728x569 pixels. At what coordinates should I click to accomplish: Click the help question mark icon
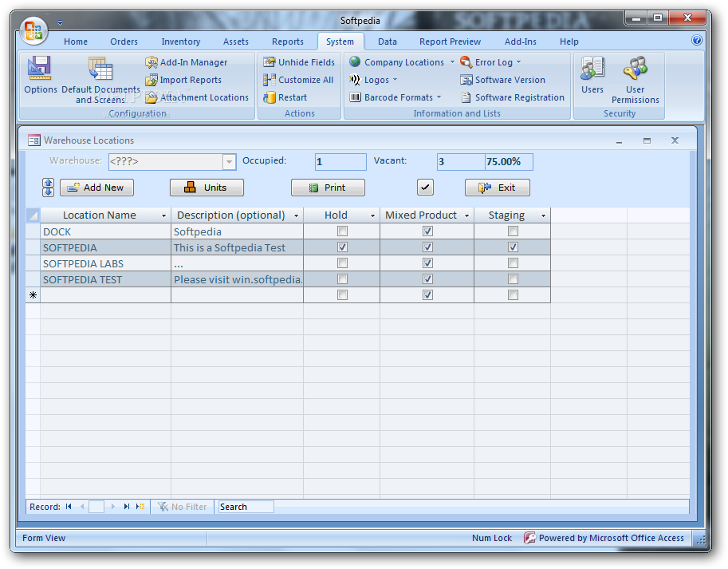coord(696,41)
